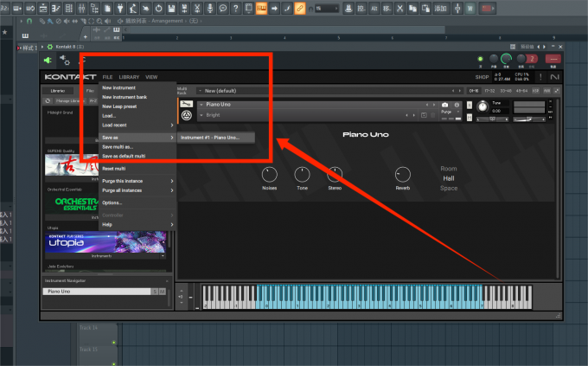588x366 pixels.
Task: Click the Native Instruments NI logo icon
Action: [x=554, y=77]
